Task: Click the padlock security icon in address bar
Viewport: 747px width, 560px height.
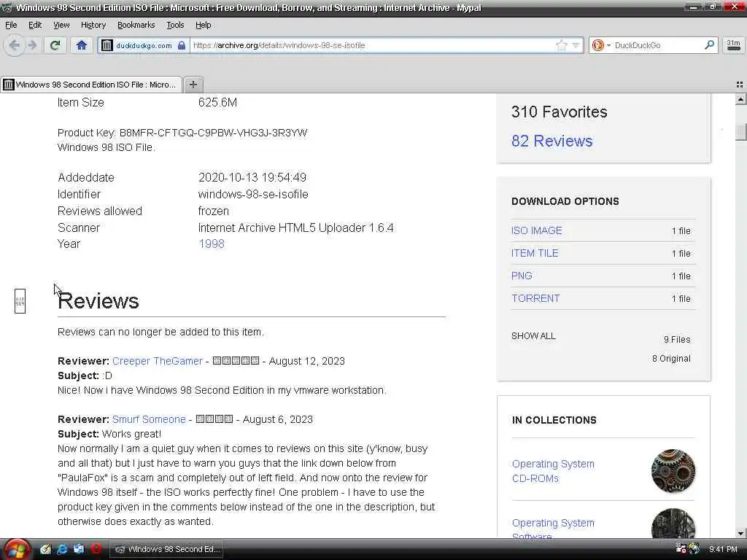Action: click(x=182, y=45)
